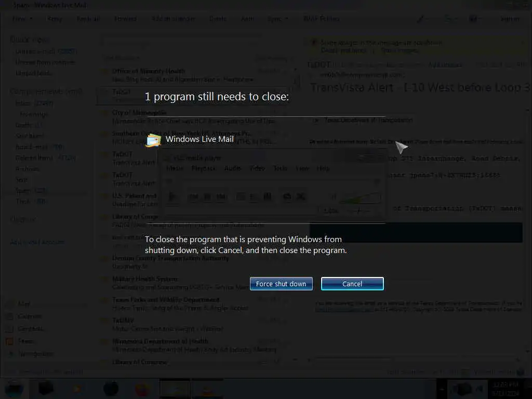Click the taskbar clock in system tray

506,389
